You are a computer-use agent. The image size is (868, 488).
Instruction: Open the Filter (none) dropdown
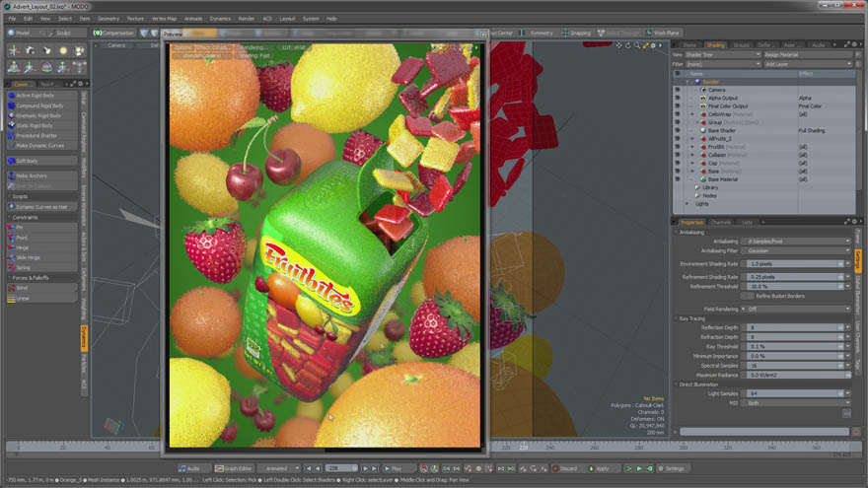[723, 64]
